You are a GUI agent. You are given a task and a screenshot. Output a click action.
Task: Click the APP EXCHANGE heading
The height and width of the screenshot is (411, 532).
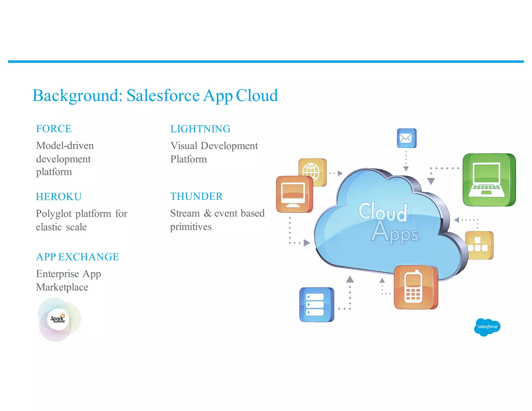pyautogui.click(x=77, y=257)
